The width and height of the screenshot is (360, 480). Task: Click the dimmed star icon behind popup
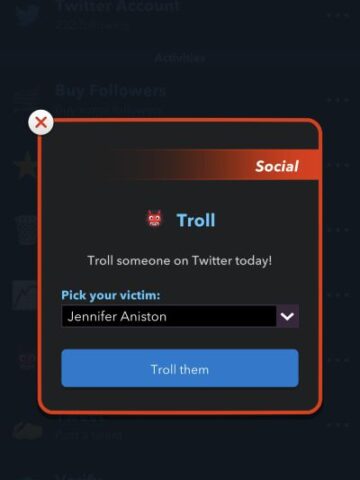pyautogui.click(x=26, y=165)
